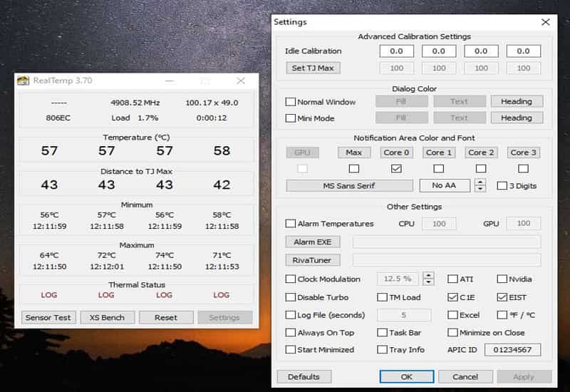Click the first LOG thermal status entry

(x=49, y=295)
